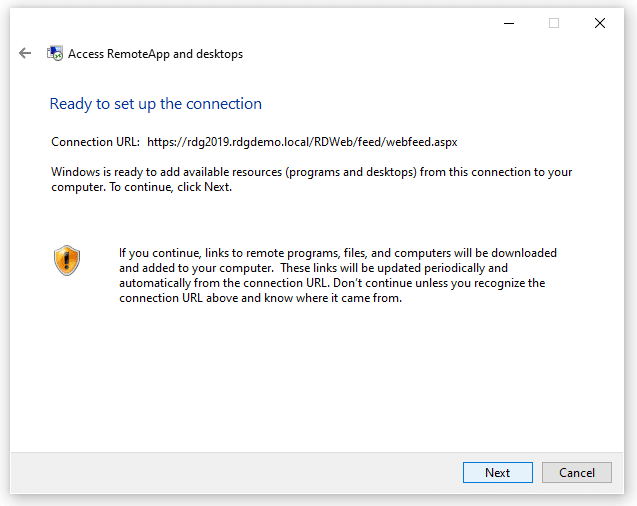This screenshot has height=506, width=637.
Task: Go back using the back arrow
Action: pos(25,54)
